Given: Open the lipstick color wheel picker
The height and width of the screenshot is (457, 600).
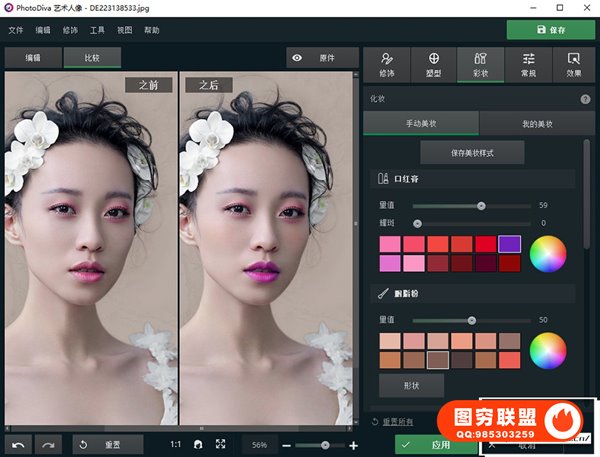Looking at the screenshot, I should (x=547, y=253).
